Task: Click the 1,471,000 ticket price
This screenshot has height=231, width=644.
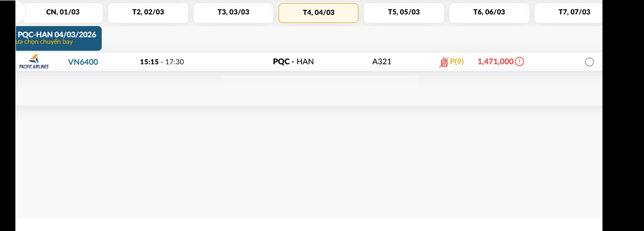Action: click(495, 61)
